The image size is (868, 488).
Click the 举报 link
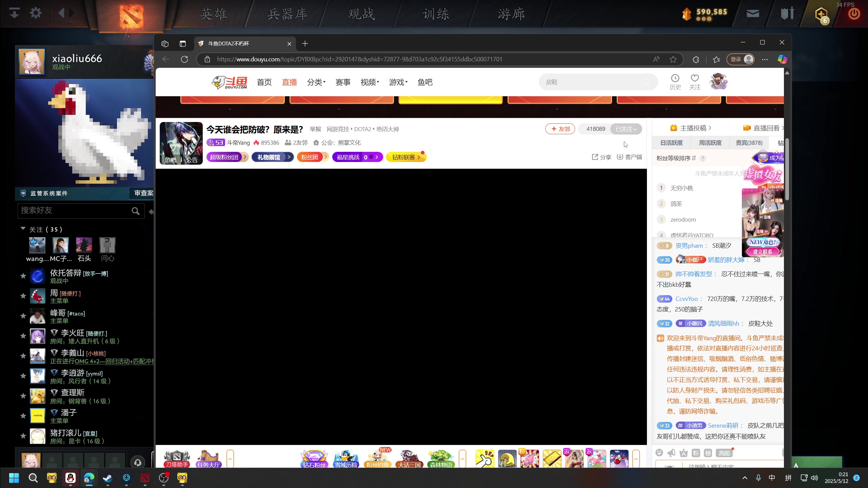click(315, 129)
